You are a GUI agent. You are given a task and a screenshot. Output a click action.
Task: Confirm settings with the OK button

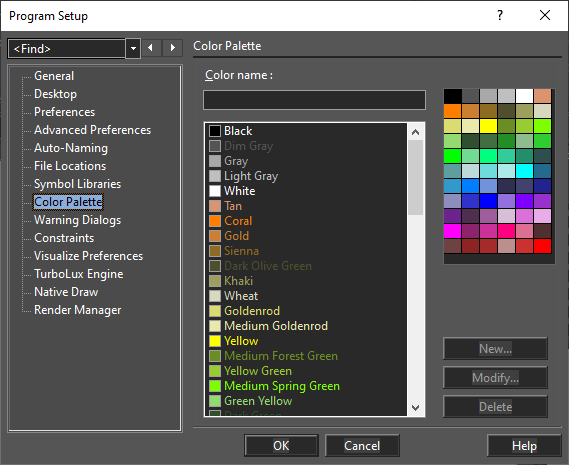pyautogui.click(x=281, y=445)
